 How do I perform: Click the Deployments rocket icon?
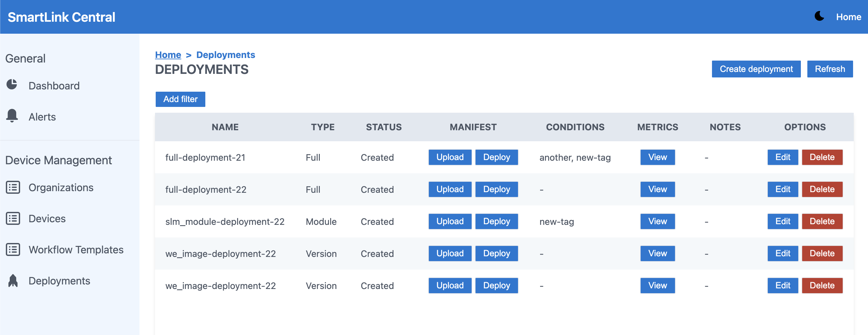(x=13, y=281)
